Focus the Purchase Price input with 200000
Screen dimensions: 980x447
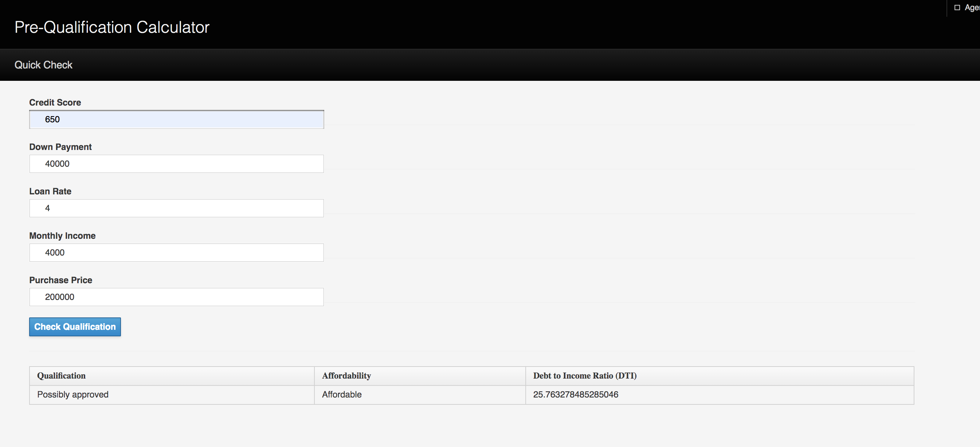(x=177, y=297)
